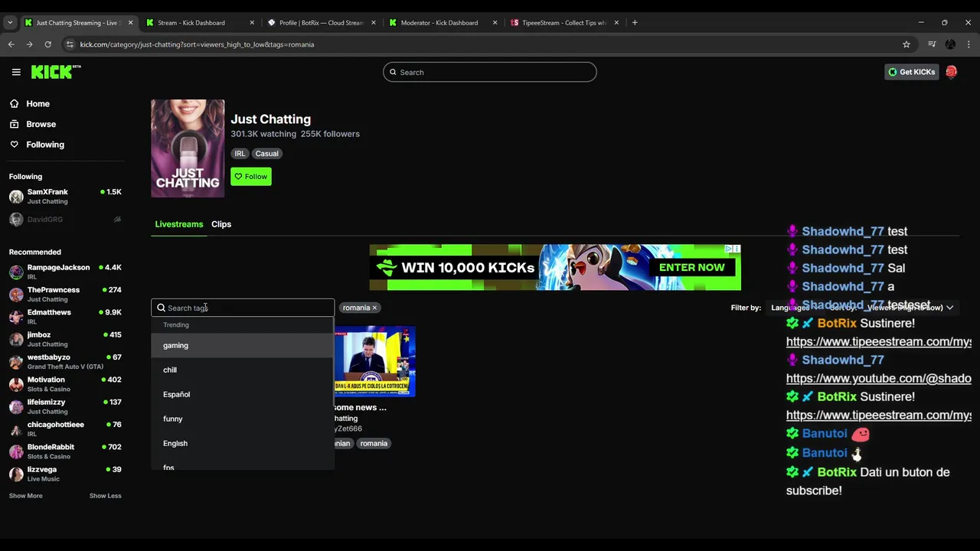
Task: Bookmark this page with the star icon
Action: [906, 44]
